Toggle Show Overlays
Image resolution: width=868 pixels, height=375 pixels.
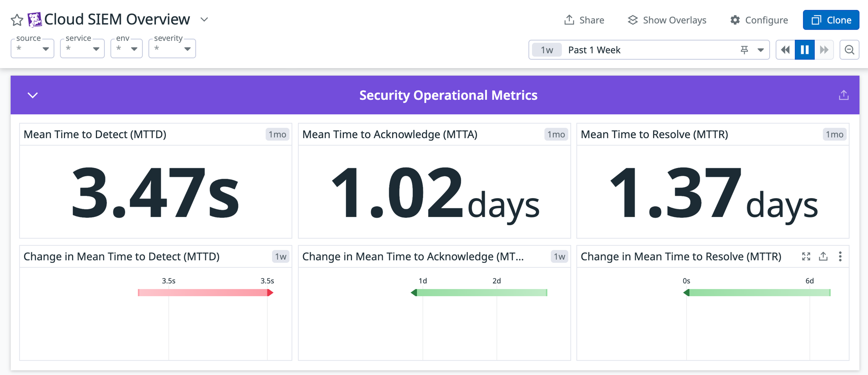(666, 20)
